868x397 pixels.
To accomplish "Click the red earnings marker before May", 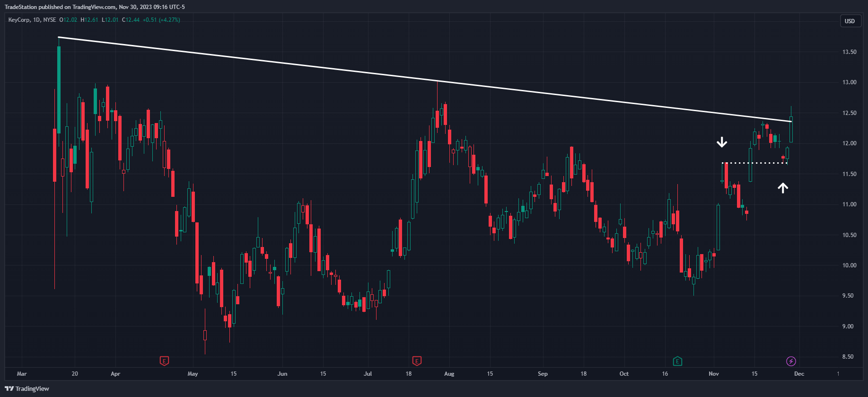I will pyautogui.click(x=164, y=362).
